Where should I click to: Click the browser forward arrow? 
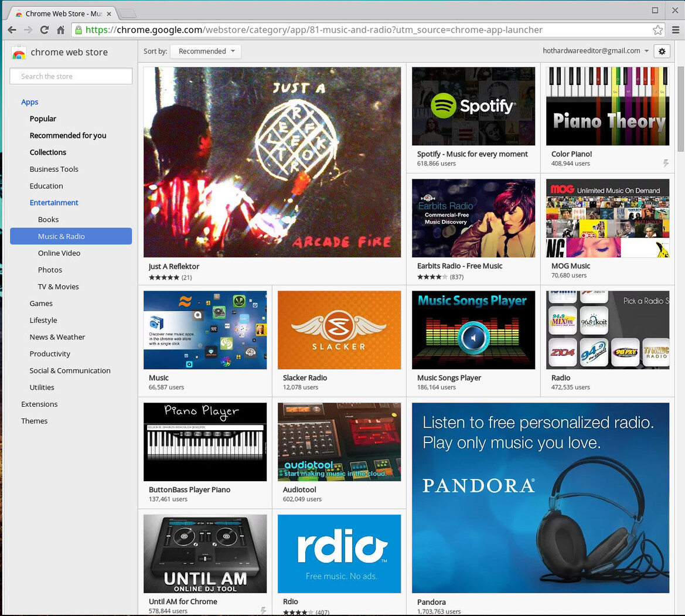[x=28, y=30]
